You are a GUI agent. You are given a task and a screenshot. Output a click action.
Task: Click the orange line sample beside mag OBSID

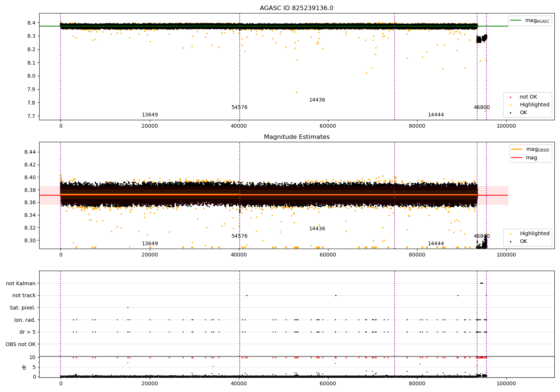pos(517,149)
